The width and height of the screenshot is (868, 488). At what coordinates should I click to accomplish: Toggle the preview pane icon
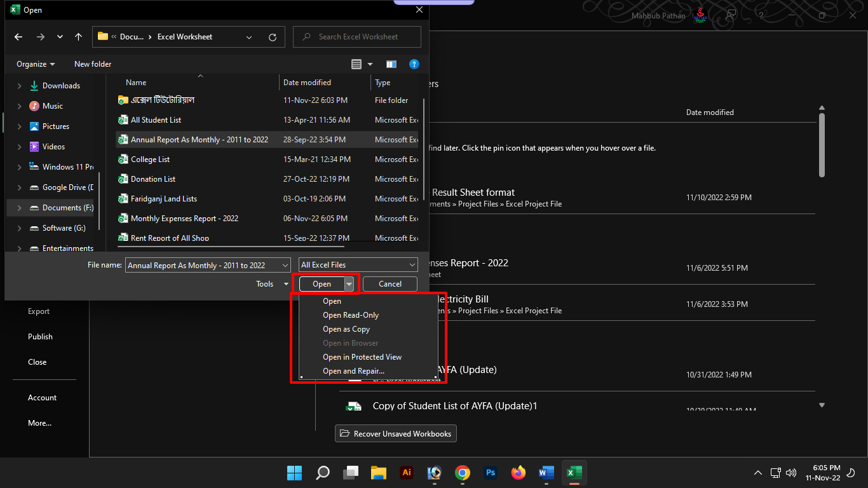tap(391, 64)
